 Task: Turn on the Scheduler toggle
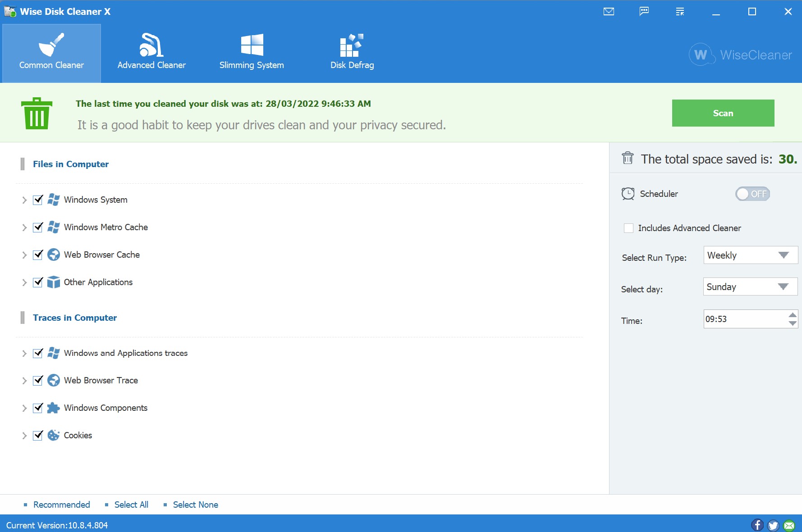752,194
